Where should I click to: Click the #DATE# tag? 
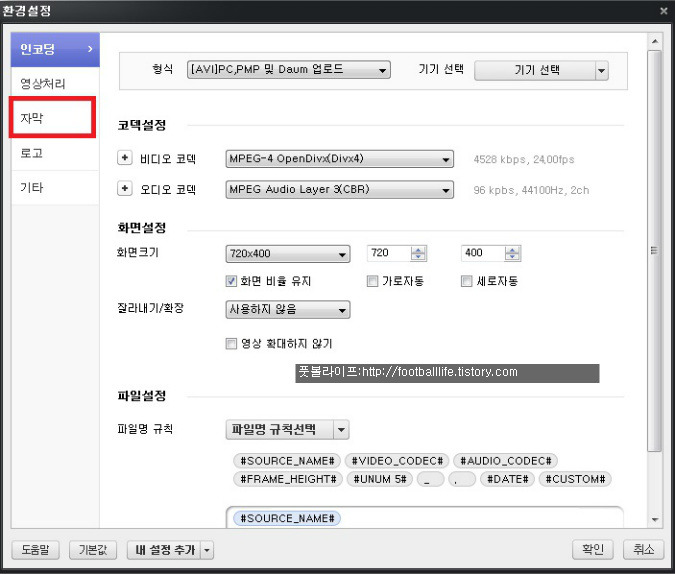[507, 479]
